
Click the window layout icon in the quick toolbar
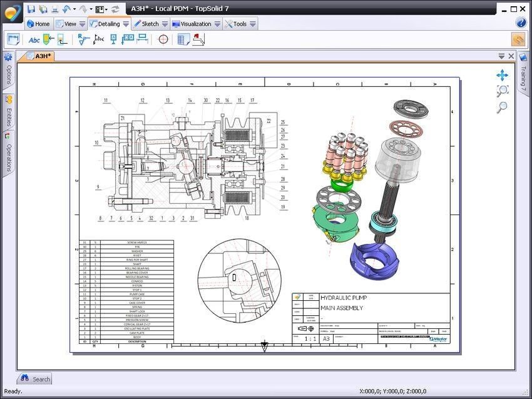coord(100,9)
